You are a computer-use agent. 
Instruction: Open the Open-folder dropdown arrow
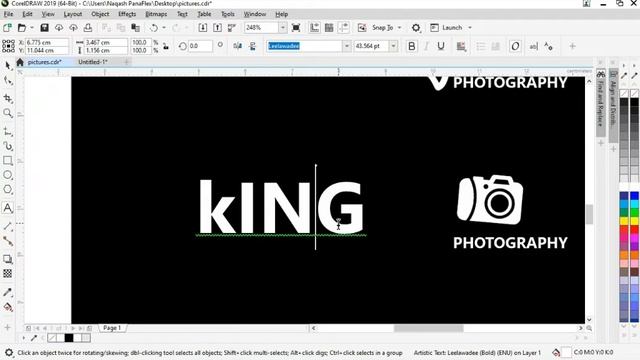(31, 28)
